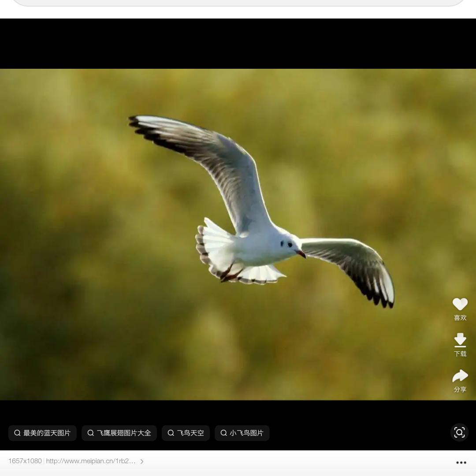The image size is (476, 476).
Task: Pick the 小飞鸟图片 suggestion chip
Action: (246, 433)
